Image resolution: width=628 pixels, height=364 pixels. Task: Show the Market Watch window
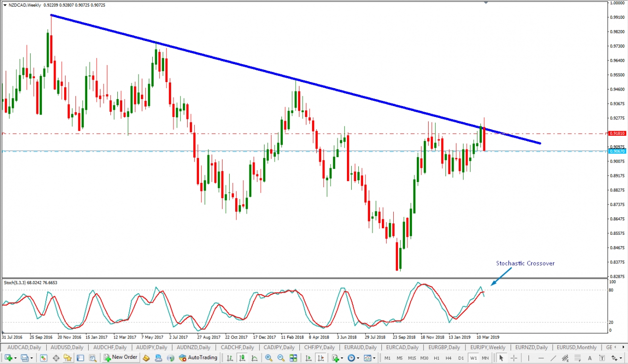click(x=43, y=358)
